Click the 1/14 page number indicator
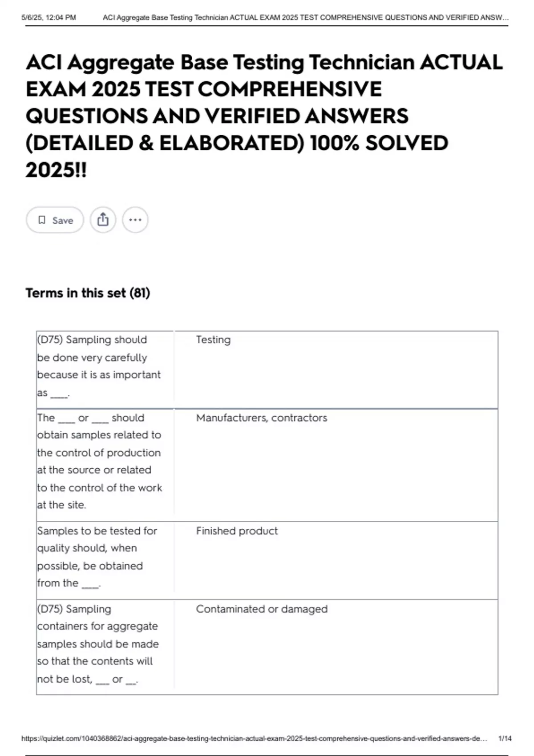 click(x=505, y=739)
